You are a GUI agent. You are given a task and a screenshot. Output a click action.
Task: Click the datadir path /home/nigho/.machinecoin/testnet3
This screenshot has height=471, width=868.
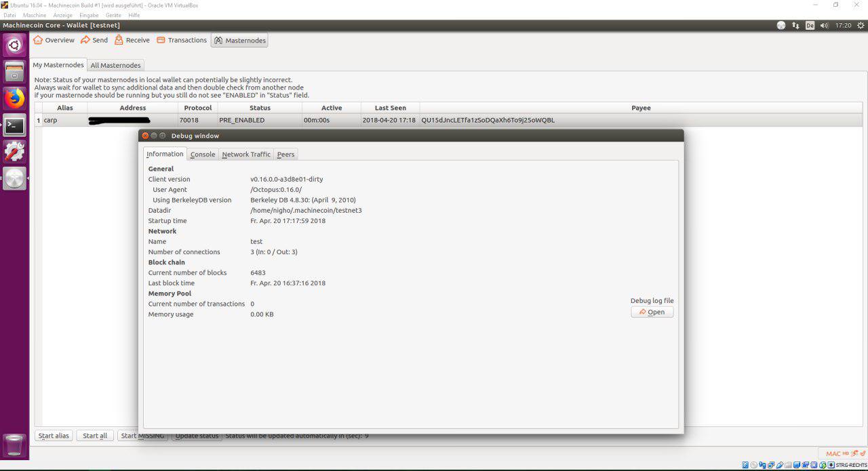[x=306, y=210]
